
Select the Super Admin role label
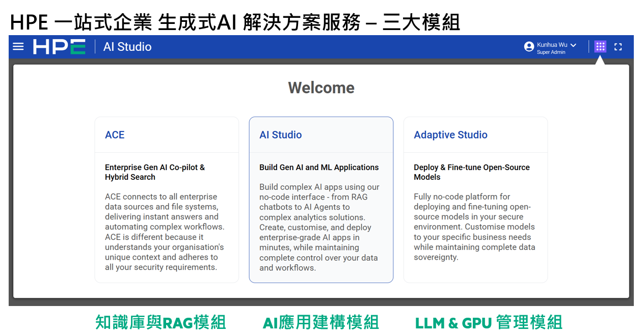[x=551, y=52]
